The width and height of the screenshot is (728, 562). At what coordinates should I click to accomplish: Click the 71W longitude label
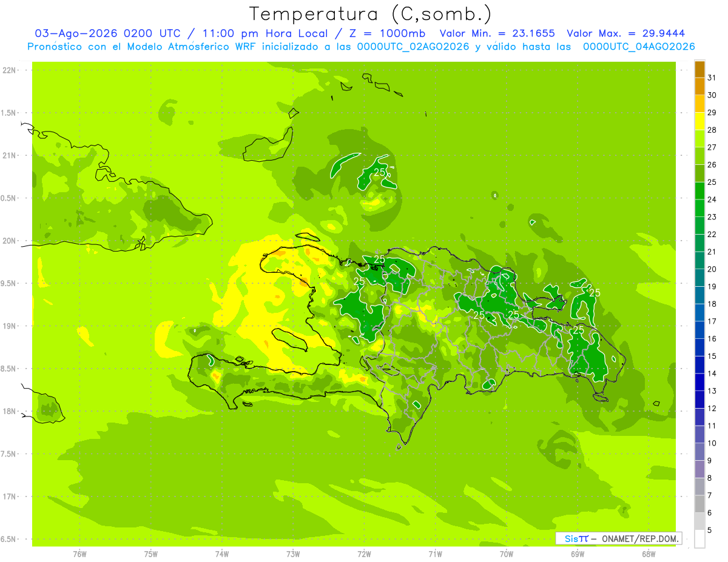pos(435,554)
